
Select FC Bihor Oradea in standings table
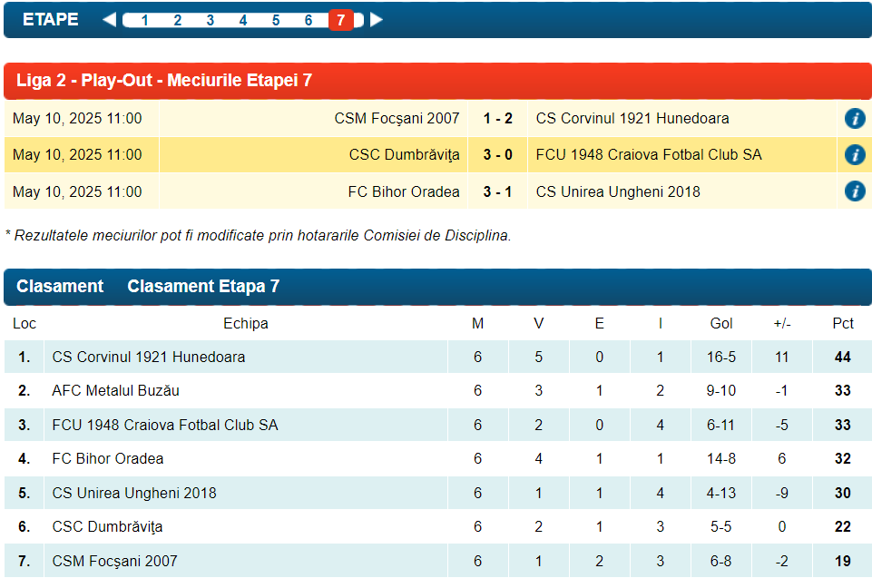pos(107,459)
